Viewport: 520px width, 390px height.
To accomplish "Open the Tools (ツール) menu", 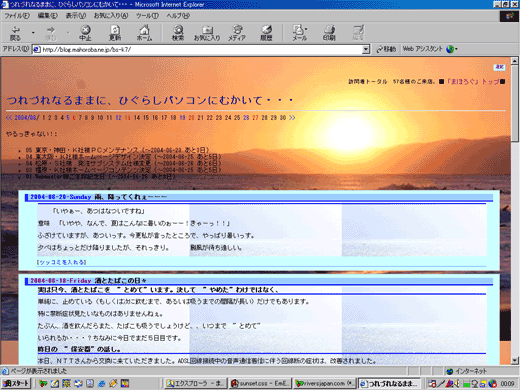I will tap(147, 16).
